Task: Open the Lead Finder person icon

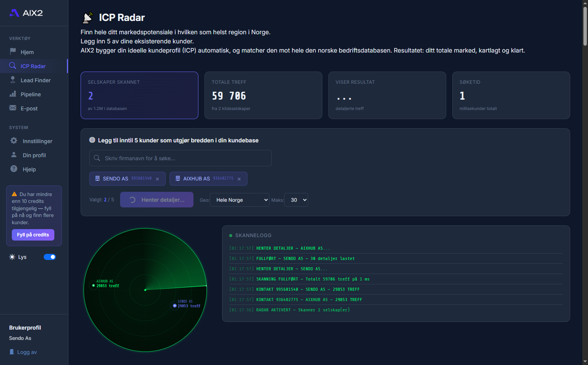Action: (13, 80)
